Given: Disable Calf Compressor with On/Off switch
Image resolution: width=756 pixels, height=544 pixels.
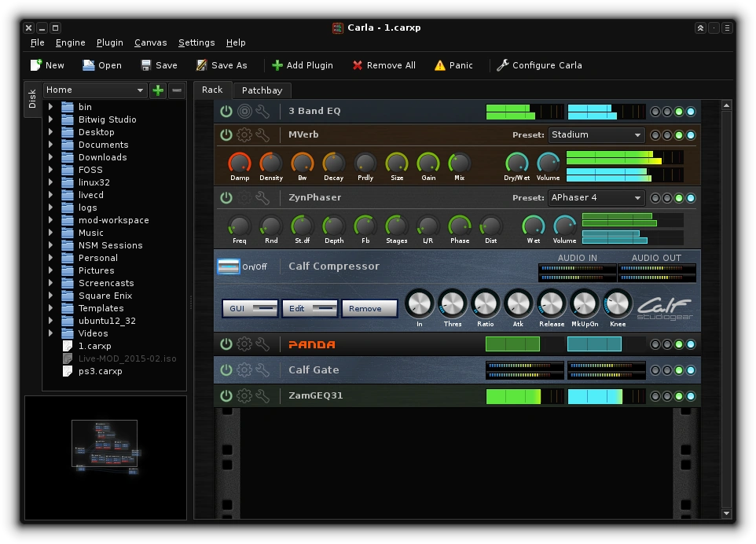Looking at the screenshot, I should point(228,266).
